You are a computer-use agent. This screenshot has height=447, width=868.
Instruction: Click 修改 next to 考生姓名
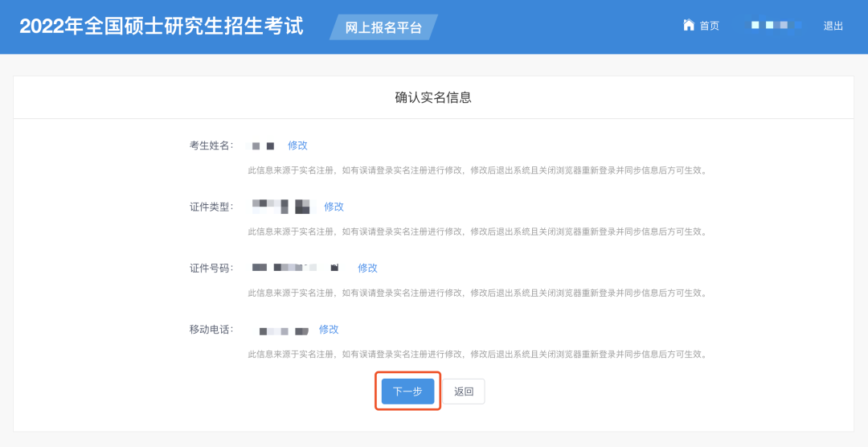click(x=297, y=146)
